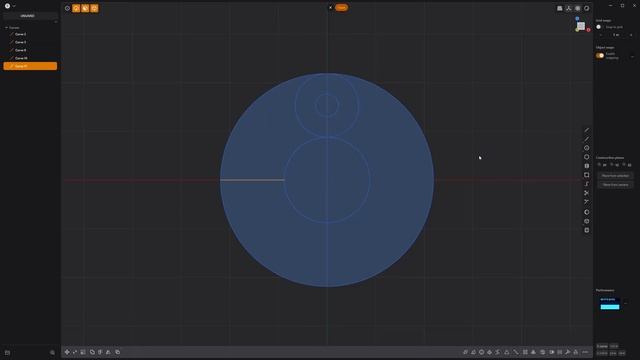Toggle edge selection mode

76,8
